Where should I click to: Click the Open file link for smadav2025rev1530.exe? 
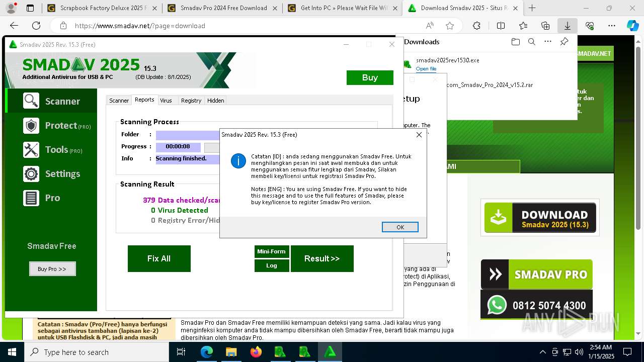(426, 69)
